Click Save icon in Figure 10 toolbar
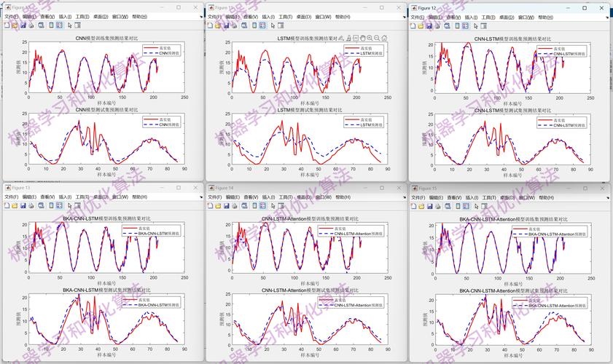The height and width of the screenshot is (364, 613). [23, 25]
